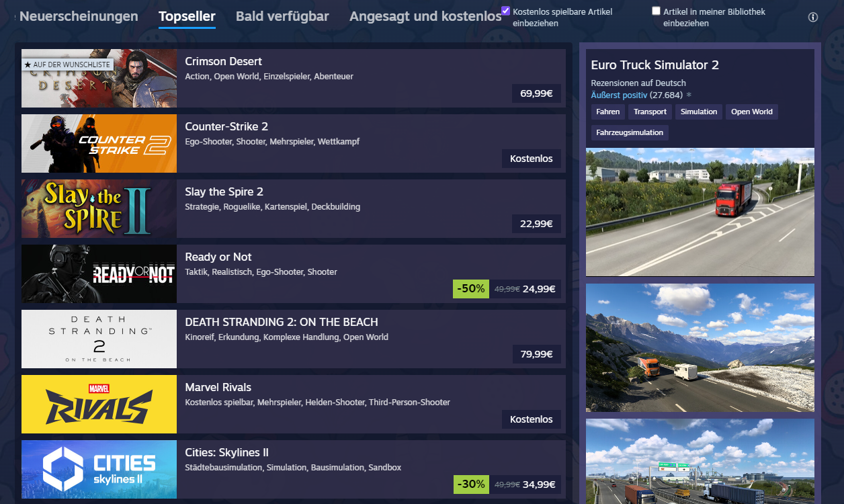
Task: Click the 22,99€ price of Slay the Spire 2
Action: 536,224
